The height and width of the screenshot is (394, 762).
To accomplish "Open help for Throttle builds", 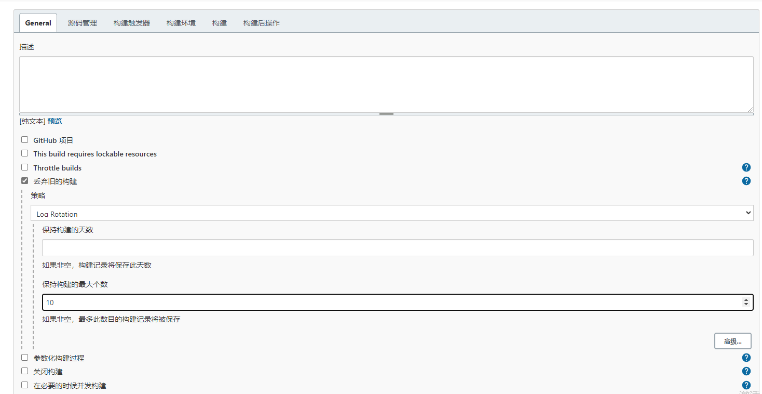I will tap(746, 168).
